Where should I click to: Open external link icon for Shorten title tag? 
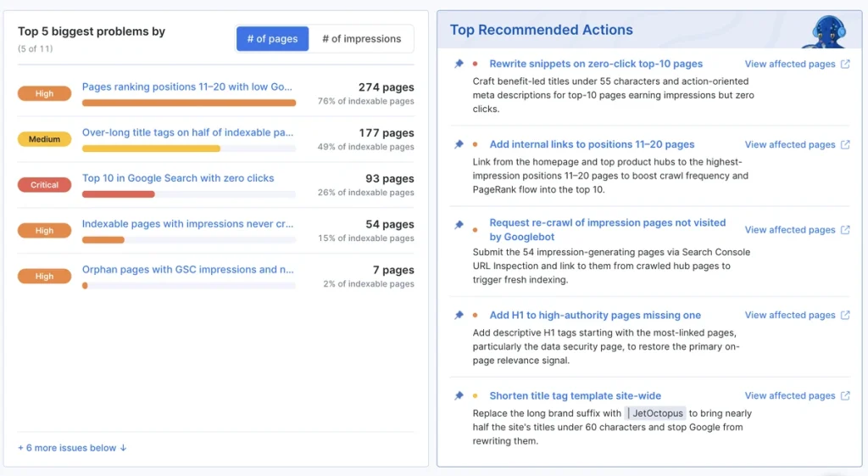(x=845, y=395)
